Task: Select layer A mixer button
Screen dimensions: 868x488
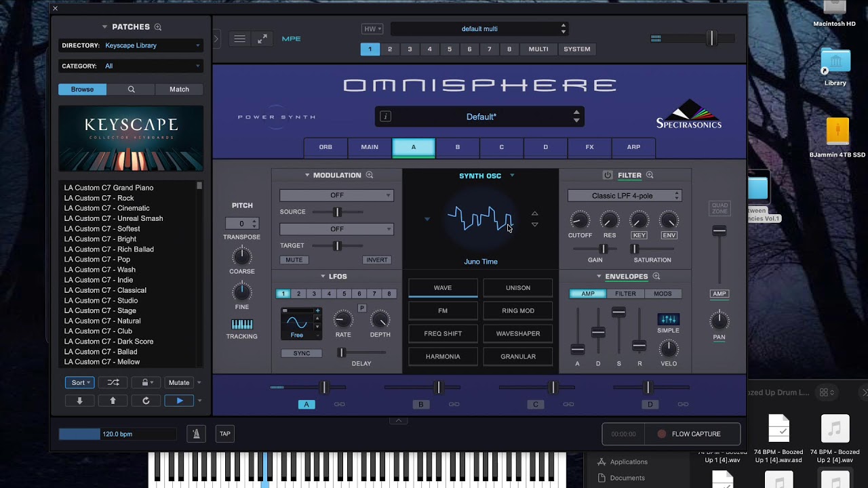Action: 307,405
